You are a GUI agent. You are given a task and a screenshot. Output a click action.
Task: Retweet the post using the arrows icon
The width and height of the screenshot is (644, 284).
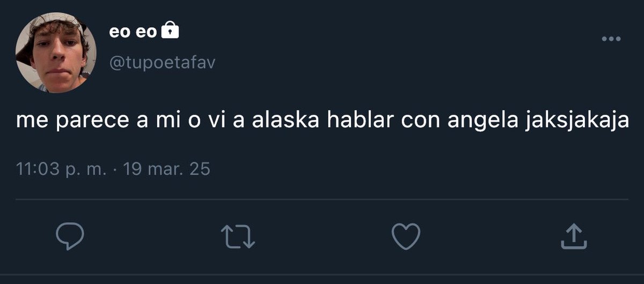(239, 236)
